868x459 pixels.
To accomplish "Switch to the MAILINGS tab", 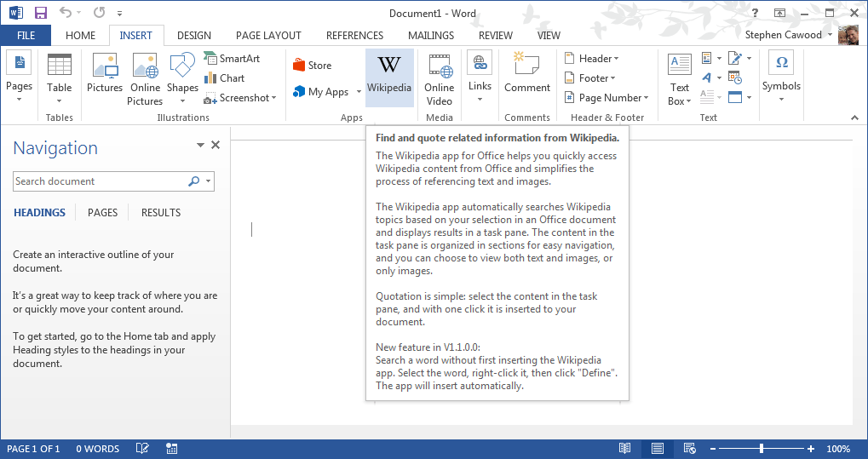I will [431, 36].
